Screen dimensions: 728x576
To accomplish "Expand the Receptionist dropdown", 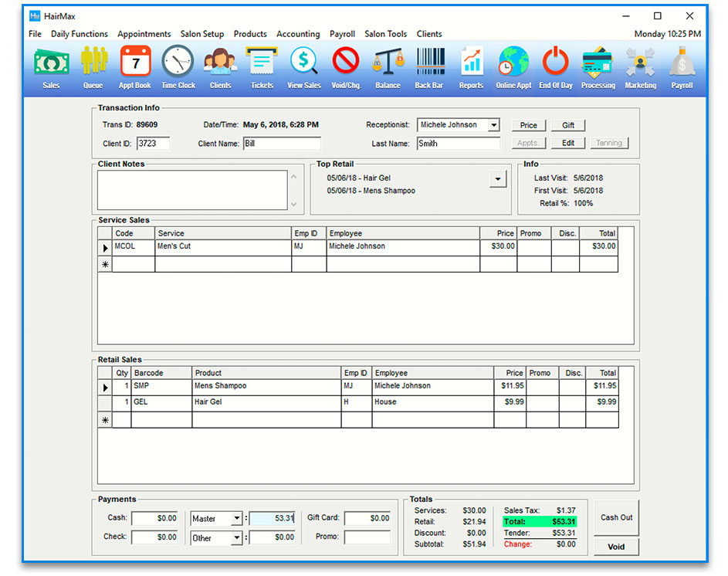I will pyautogui.click(x=493, y=125).
